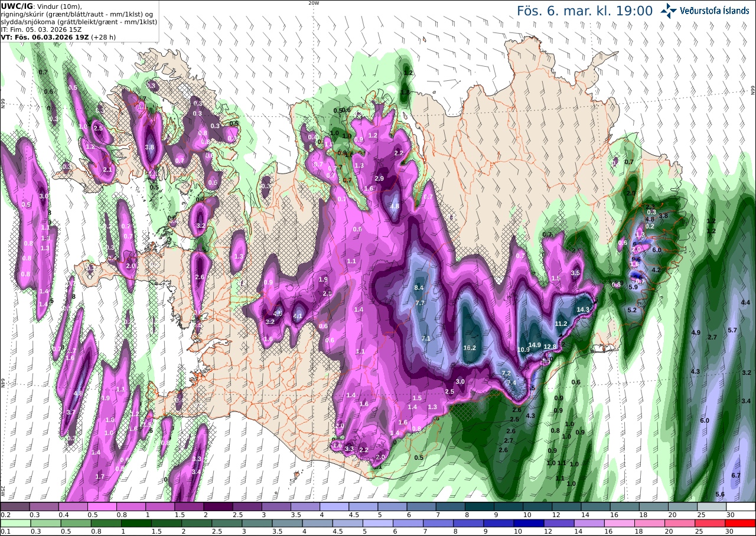Click the 'VT: Fös. 06.03.2026 19Z' line
Viewport: 756px width, 536px height.
pyautogui.click(x=44, y=37)
